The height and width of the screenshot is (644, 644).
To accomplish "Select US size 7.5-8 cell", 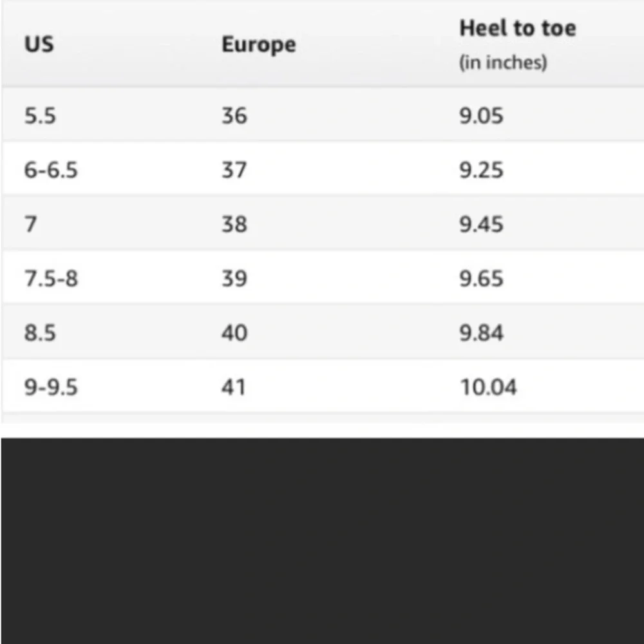I will point(52,278).
